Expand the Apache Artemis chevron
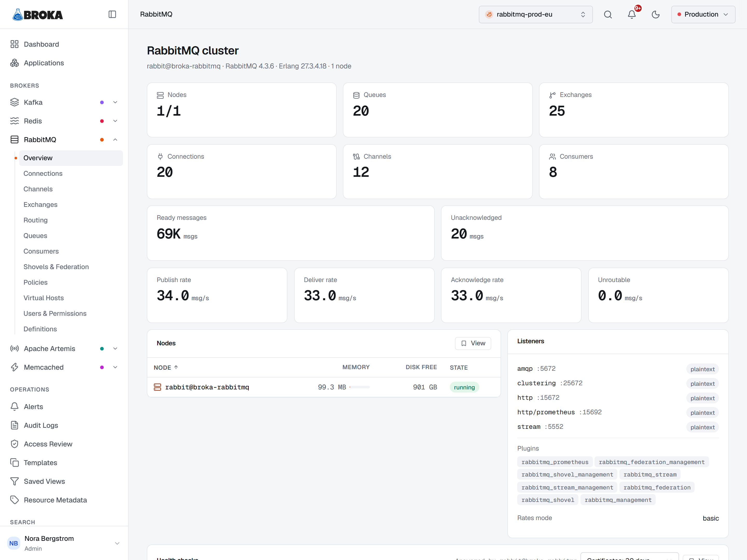The width and height of the screenshot is (747, 560). point(115,348)
